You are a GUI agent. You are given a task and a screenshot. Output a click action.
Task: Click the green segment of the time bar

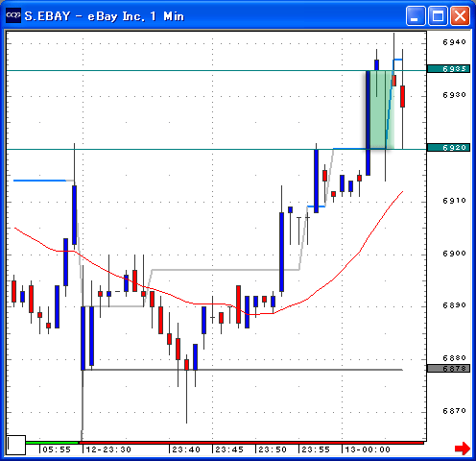pos(52,443)
